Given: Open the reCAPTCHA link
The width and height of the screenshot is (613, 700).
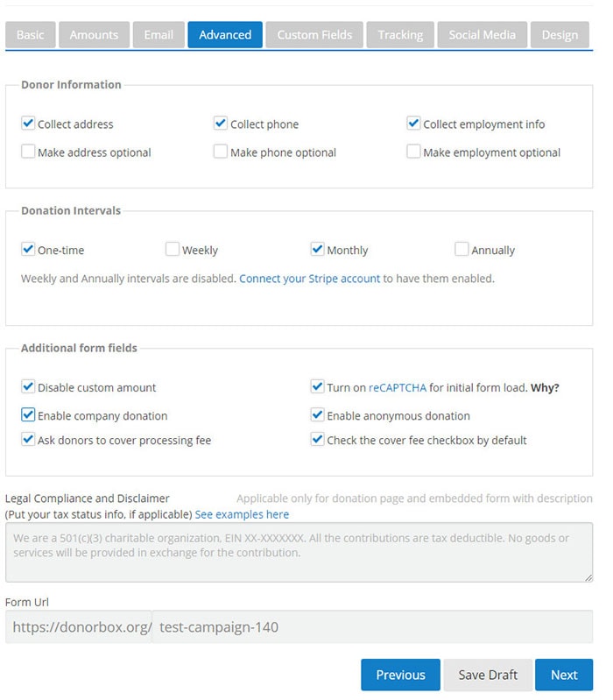Looking at the screenshot, I should coord(397,387).
